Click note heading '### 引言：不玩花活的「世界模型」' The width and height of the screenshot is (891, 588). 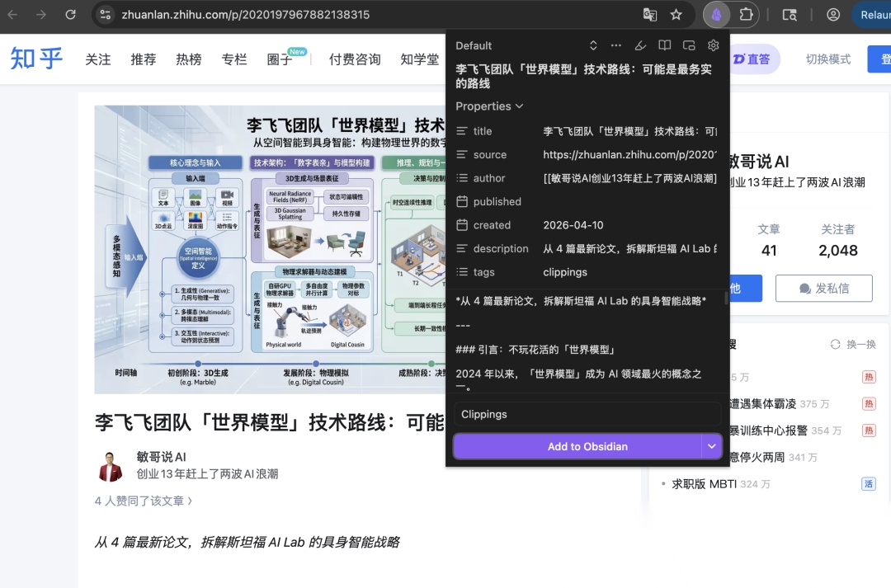[x=536, y=350]
